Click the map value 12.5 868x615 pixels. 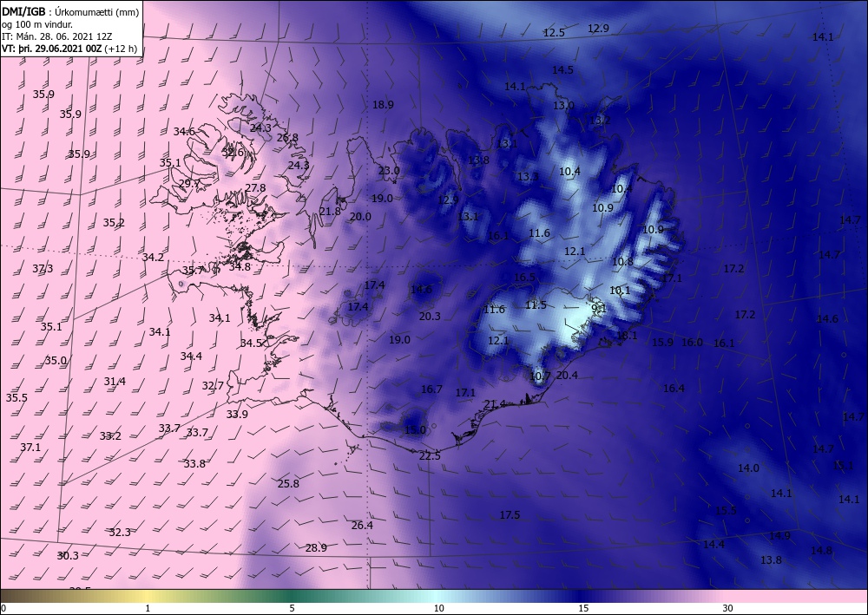point(554,33)
